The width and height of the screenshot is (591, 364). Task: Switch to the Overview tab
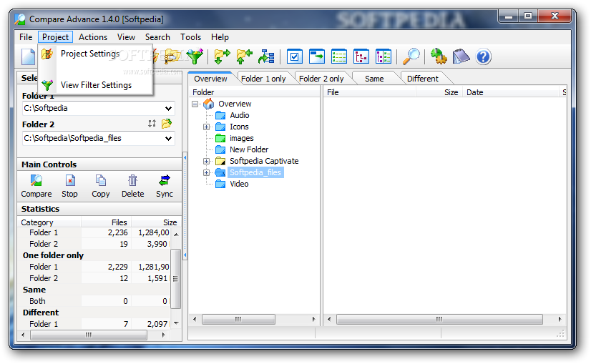[x=210, y=79]
